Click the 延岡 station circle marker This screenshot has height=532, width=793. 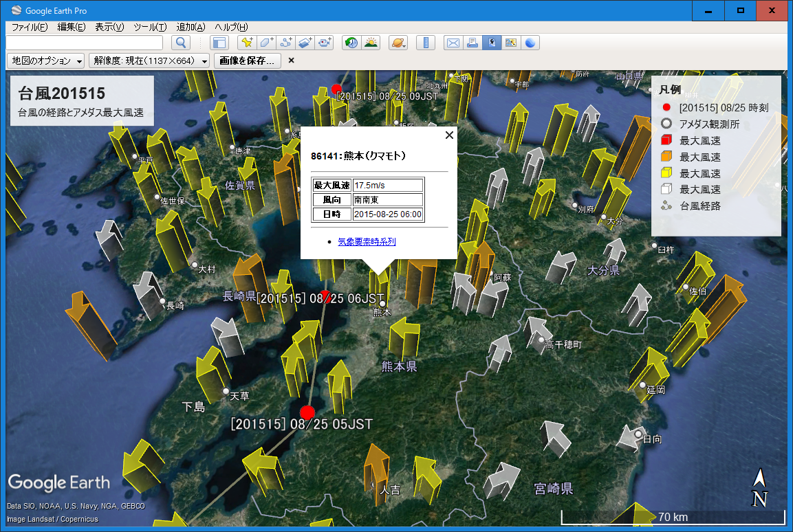coord(642,385)
